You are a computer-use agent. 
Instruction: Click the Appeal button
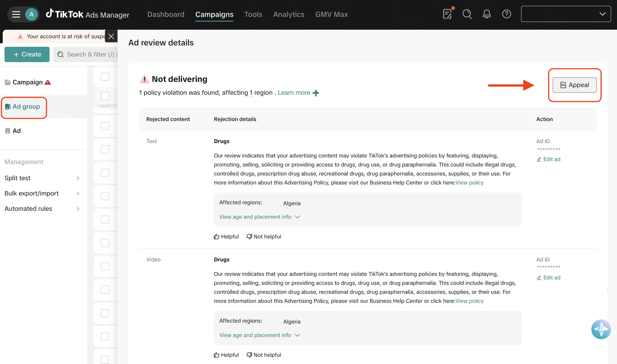(x=575, y=85)
